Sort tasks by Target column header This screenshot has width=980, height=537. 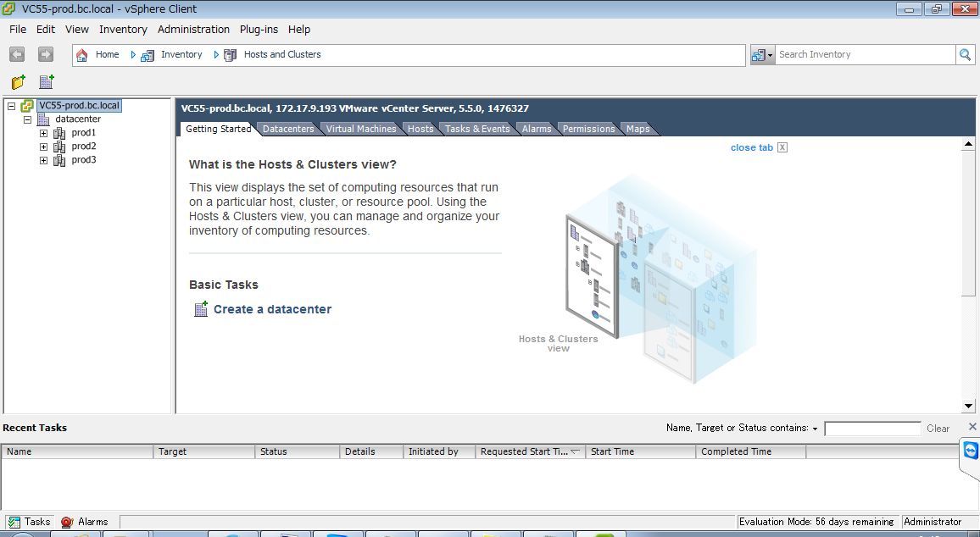(203, 451)
